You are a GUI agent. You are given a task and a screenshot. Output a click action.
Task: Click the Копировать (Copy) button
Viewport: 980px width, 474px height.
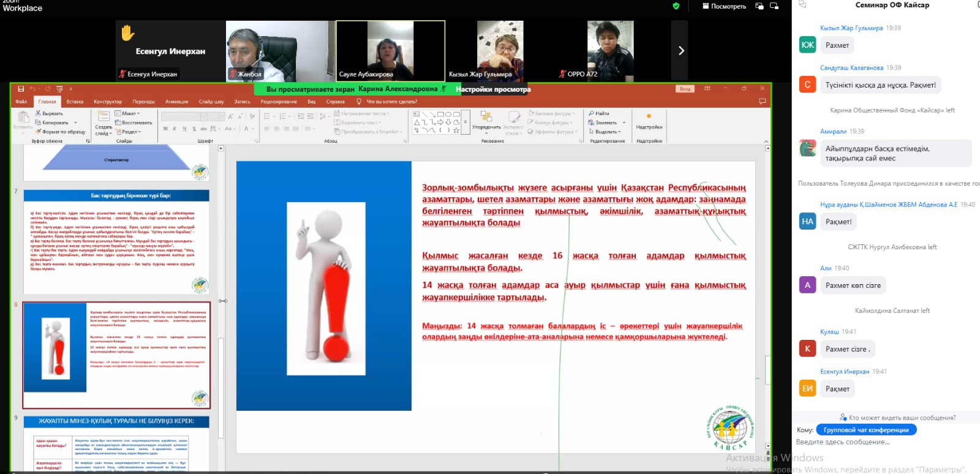click(x=52, y=122)
